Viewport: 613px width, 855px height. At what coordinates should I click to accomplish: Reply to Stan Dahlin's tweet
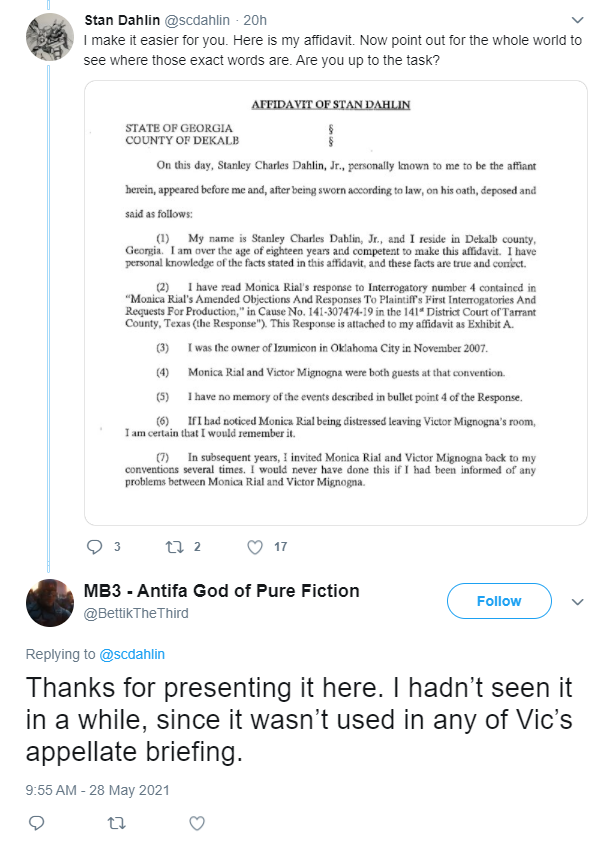pyautogui.click(x=95, y=546)
